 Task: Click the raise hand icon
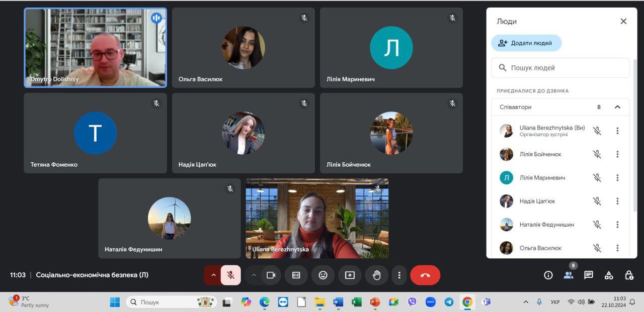click(x=376, y=275)
